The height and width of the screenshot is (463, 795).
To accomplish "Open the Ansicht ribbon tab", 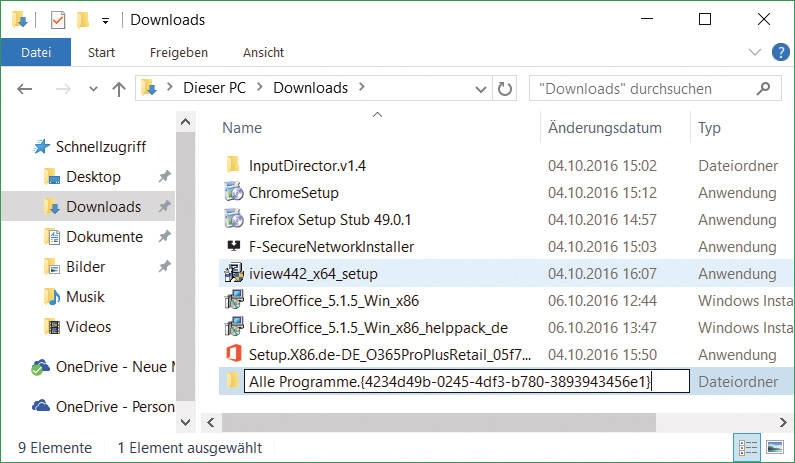I will [263, 53].
